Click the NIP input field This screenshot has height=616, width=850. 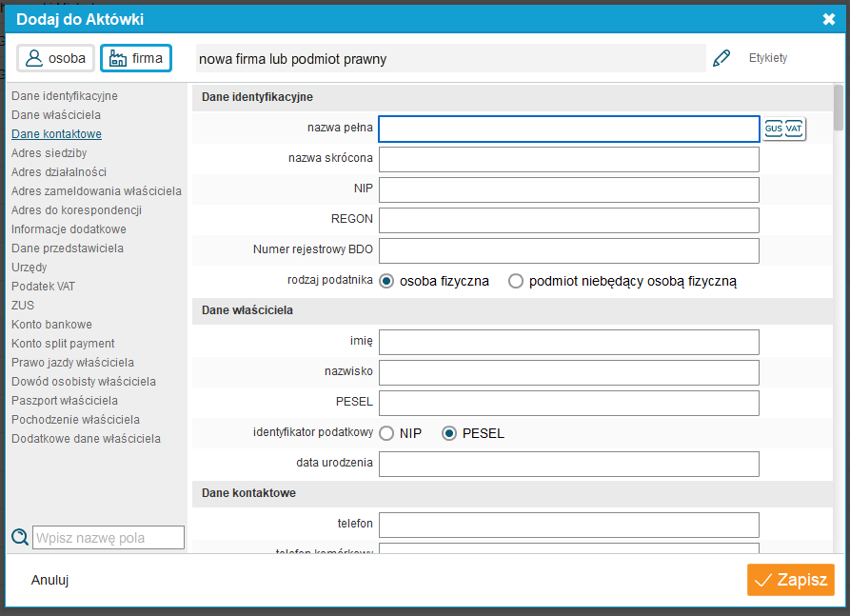pos(568,189)
